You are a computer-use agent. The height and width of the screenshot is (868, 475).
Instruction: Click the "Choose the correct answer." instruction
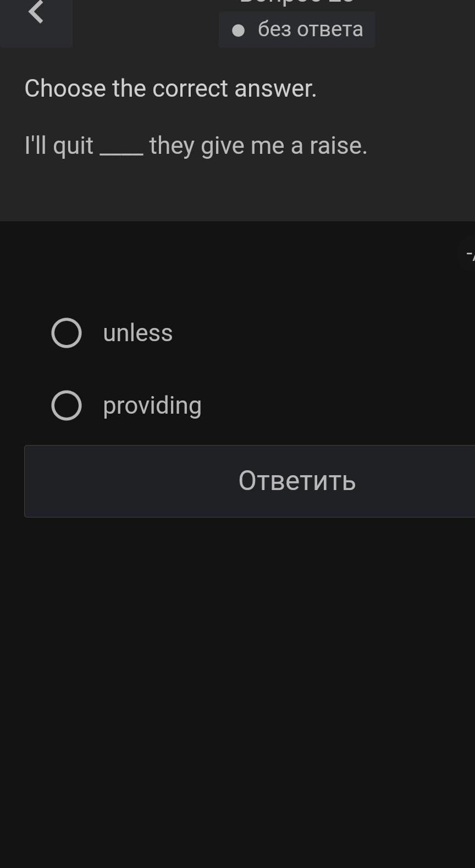170,88
